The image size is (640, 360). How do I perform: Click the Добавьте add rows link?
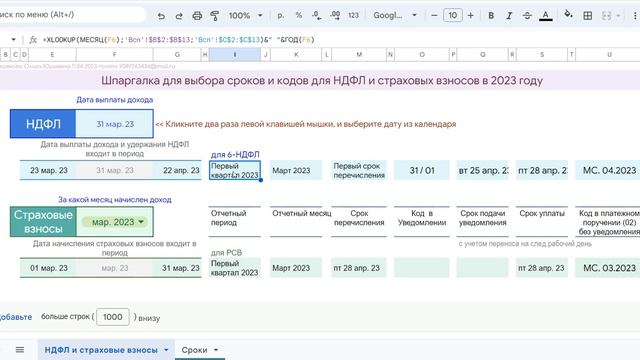coord(16,317)
